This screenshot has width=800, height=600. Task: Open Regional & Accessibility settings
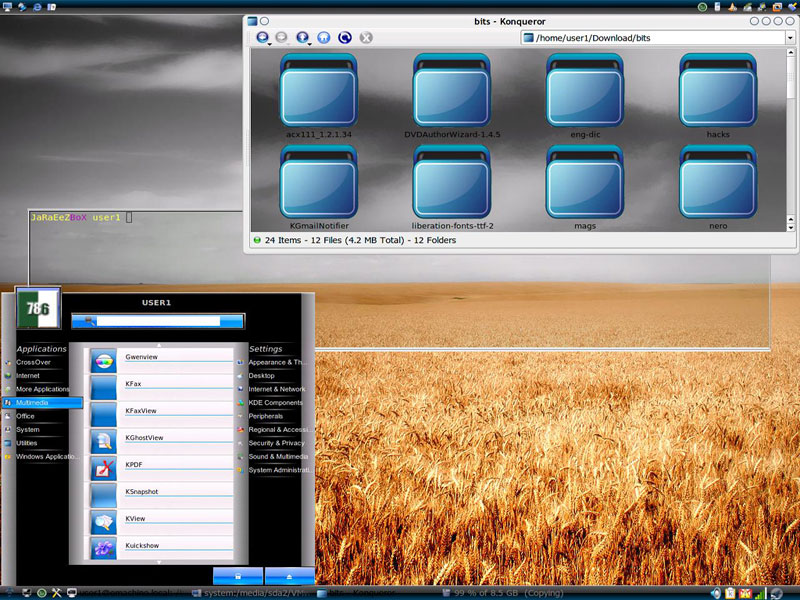coord(278,430)
